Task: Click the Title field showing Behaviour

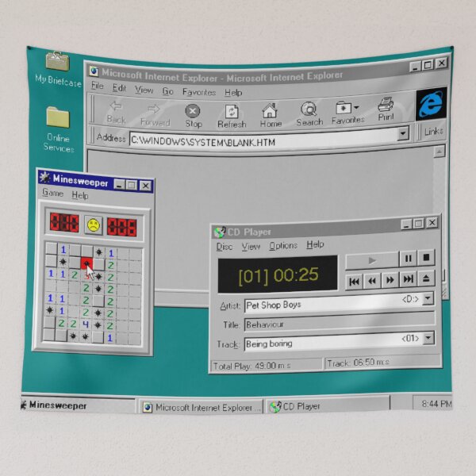Action: [x=340, y=323]
